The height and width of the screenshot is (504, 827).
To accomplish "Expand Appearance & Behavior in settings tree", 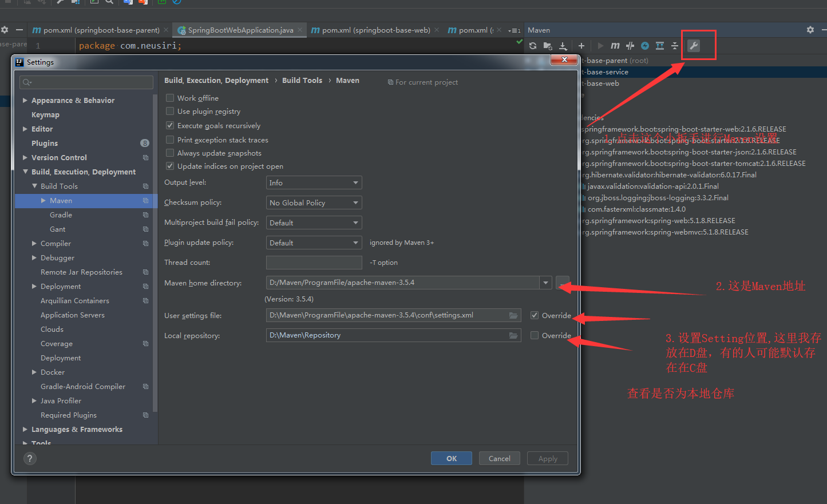I will click(x=25, y=100).
